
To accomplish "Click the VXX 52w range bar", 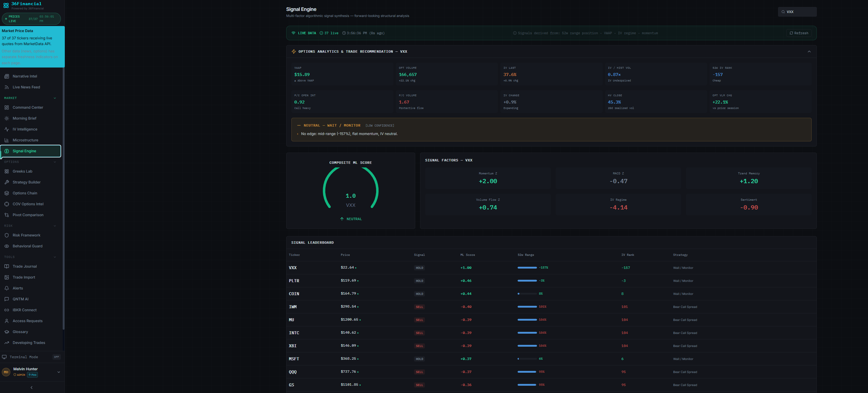I will tap(527, 268).
